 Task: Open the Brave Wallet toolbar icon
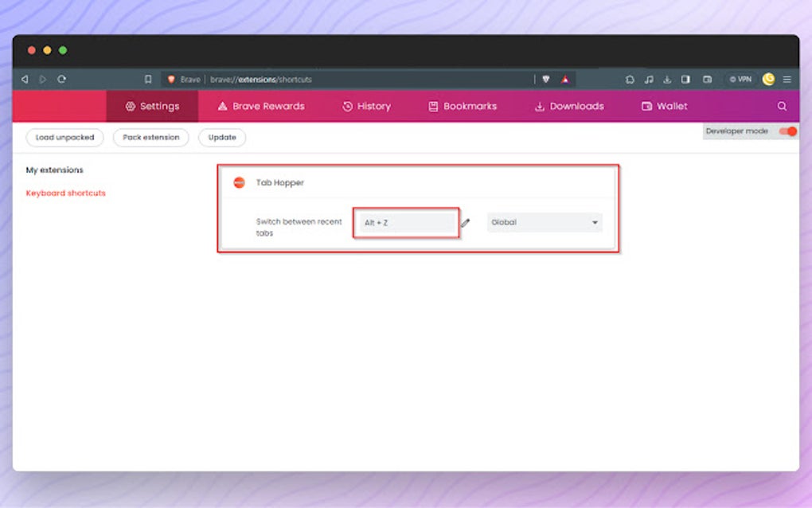[x=708, y=80]
